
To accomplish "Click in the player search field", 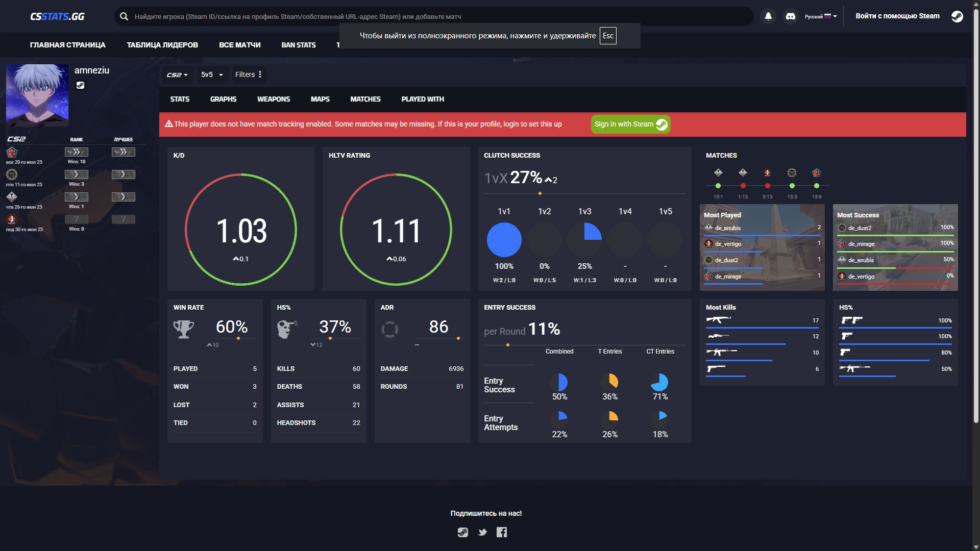I will [x=434, y=16].
